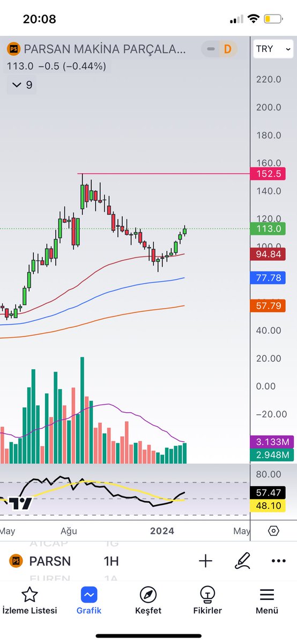
Task: Switch to Keşfet tab
Action: [x=148, y=600]
